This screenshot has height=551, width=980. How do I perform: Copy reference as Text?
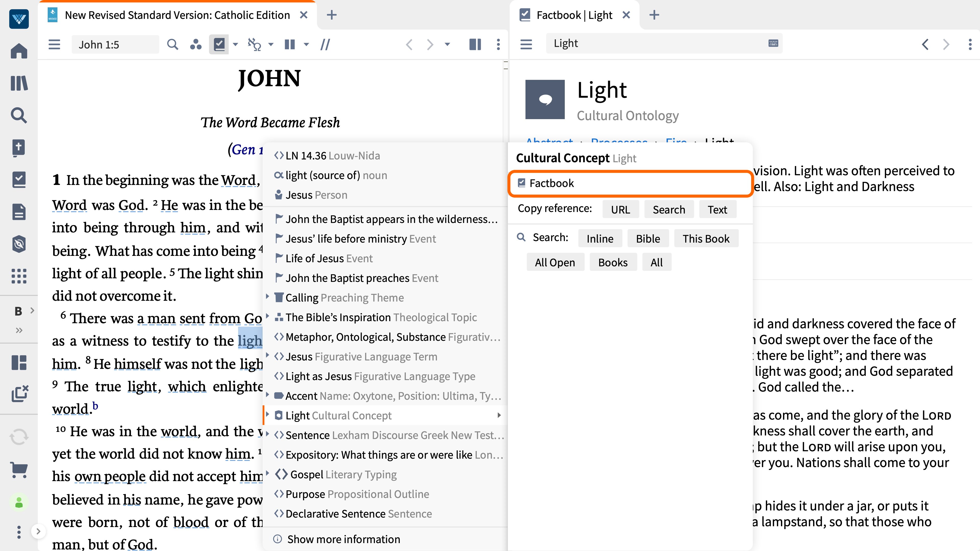(717, 209)
